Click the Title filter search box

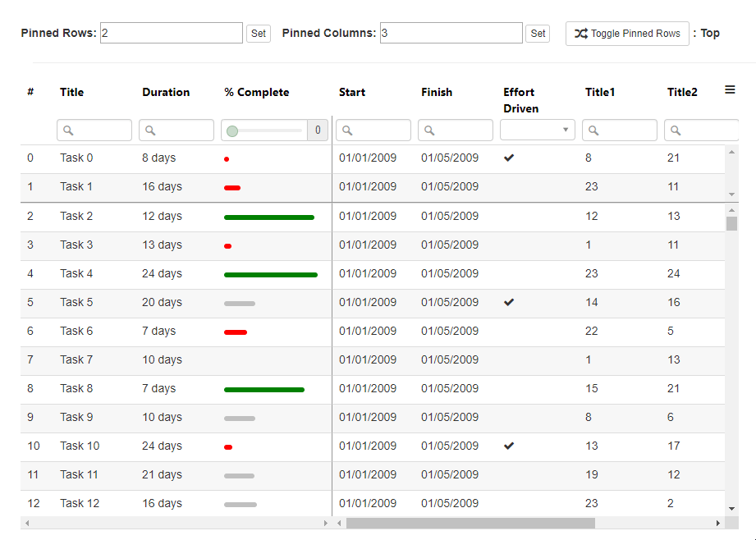(94, 130)
